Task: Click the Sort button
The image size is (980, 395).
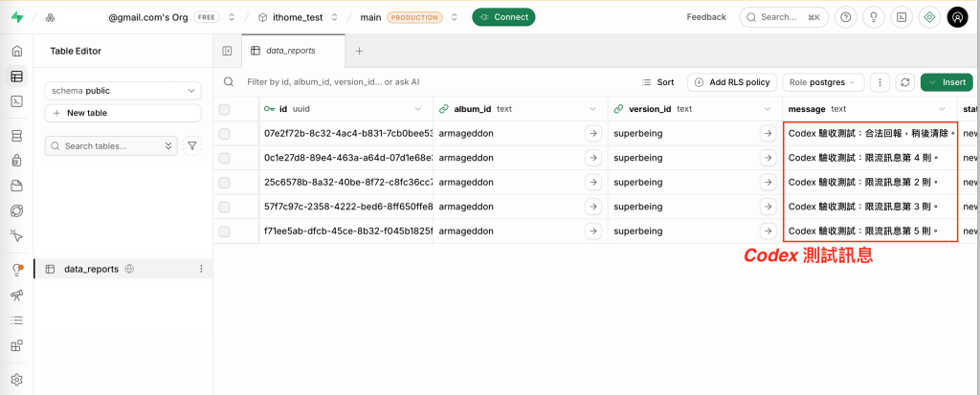Action: pyautogui.click(x=658, y=82)
